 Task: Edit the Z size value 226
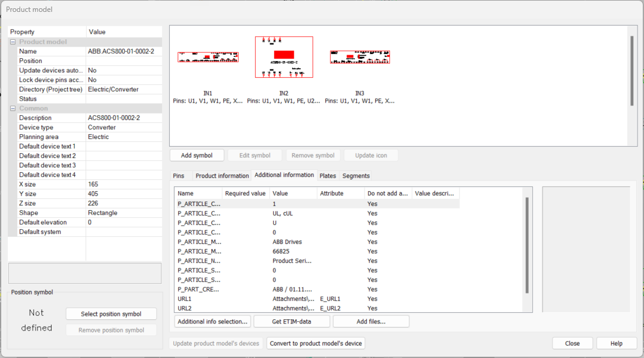pos(123,203)
